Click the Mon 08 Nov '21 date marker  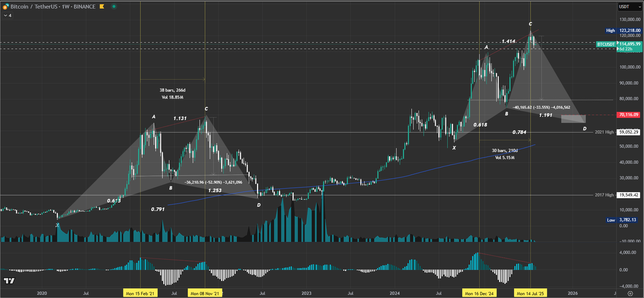point(205,294)
